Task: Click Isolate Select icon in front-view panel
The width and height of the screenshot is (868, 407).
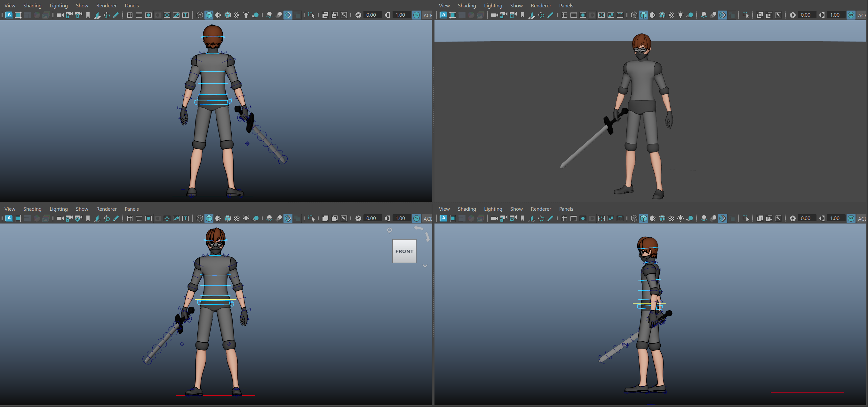Action: pos(311,218)
